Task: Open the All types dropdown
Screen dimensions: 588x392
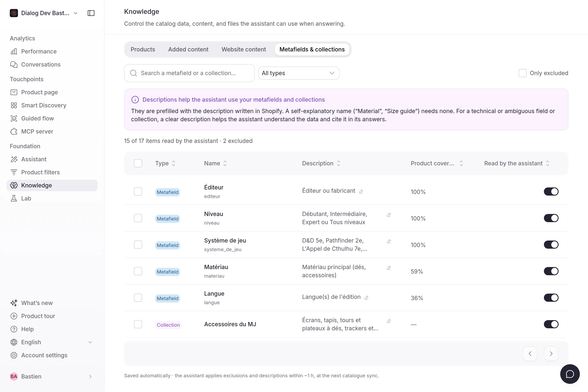Action: [x=298, y=73]
